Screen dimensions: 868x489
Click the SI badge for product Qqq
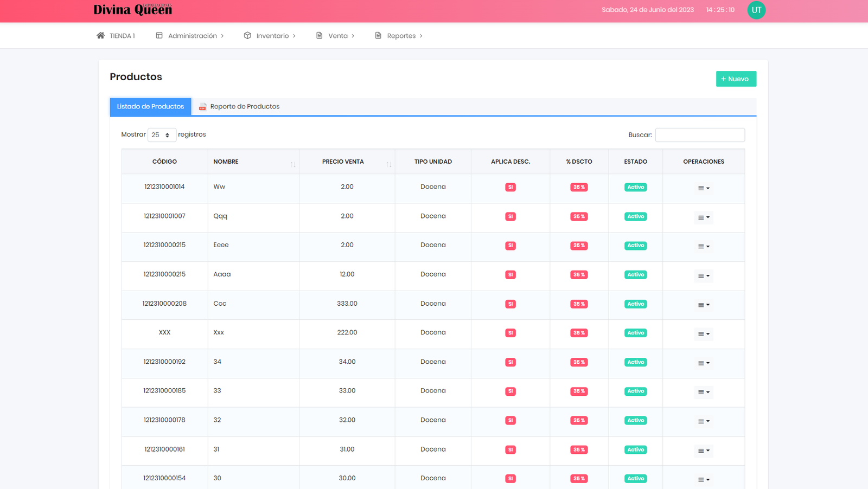click(510, 216)
